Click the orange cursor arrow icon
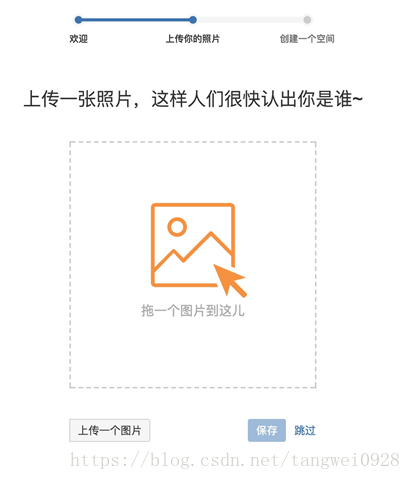 click(230, 280)
